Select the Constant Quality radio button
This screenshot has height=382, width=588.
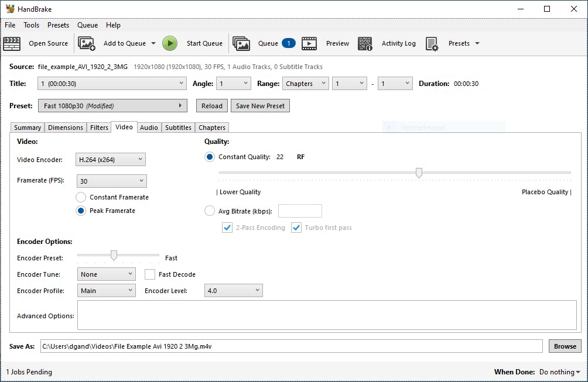click(210, 157)
